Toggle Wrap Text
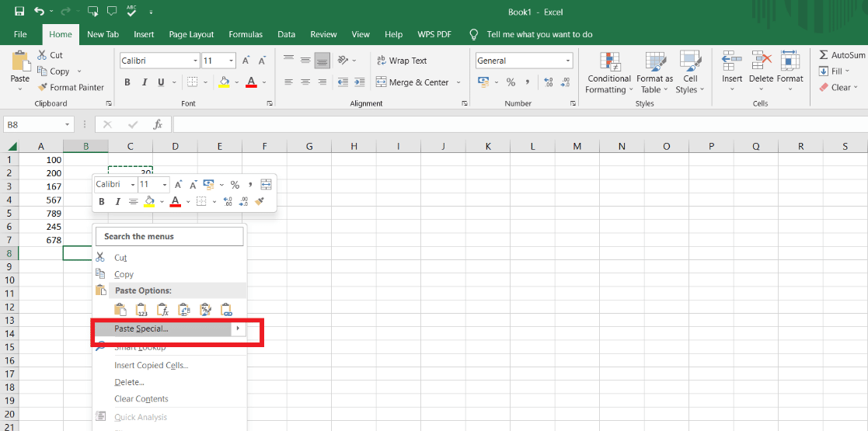This screenshot has height=431, width=868. [x=402, y=61]
